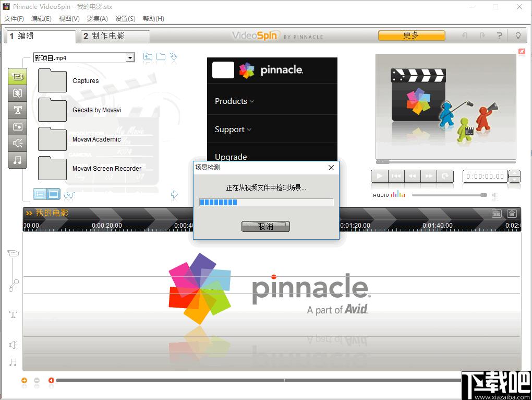Decrease timecode with down stepper

515,179
